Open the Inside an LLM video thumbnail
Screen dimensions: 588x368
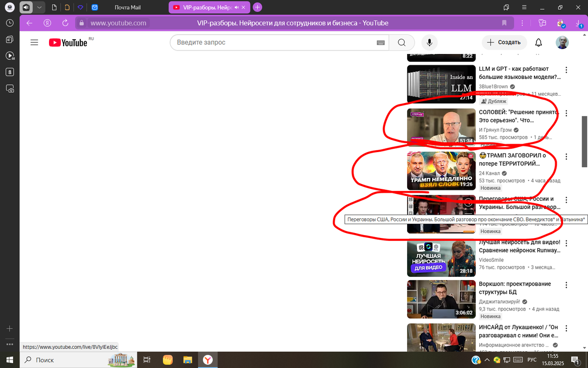[x=441, y=84]
